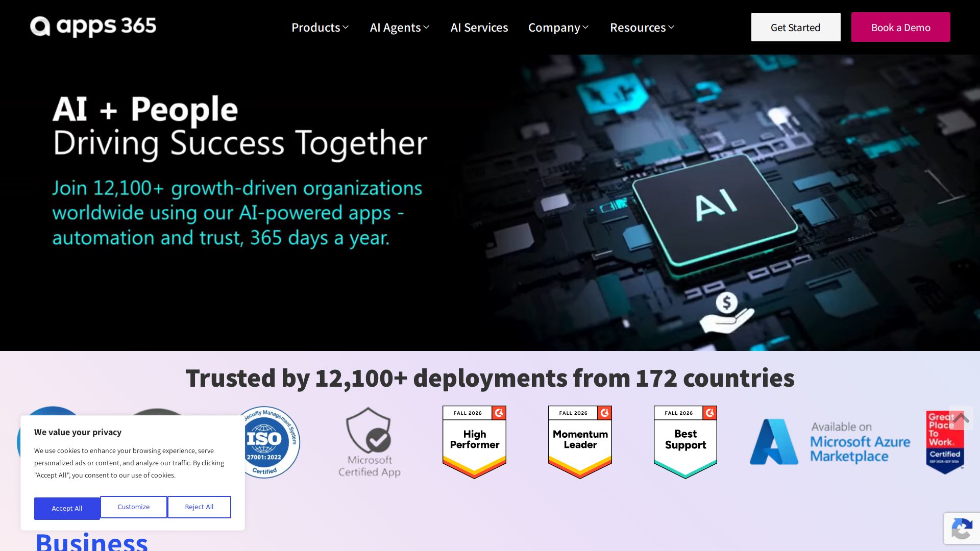This screenshot has width=980, height=551.
Task: Accept all cookies
Action: coord(67,508)
